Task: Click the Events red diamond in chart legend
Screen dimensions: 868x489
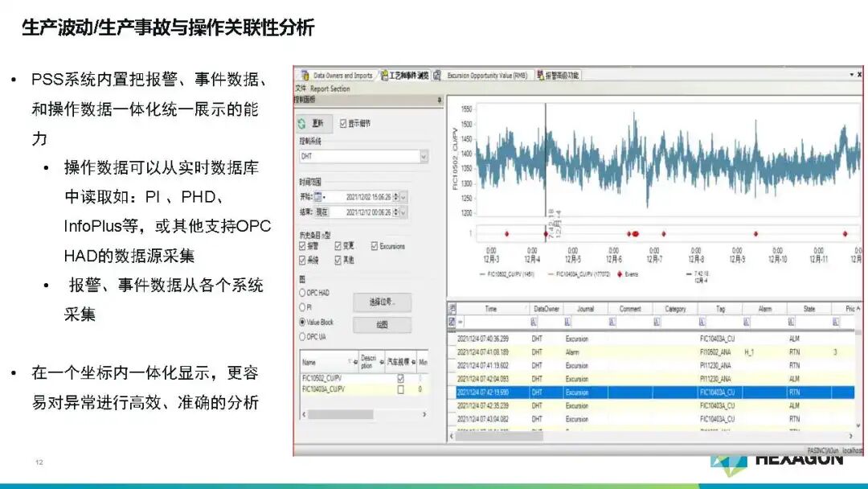Action: tap(620, 274)
